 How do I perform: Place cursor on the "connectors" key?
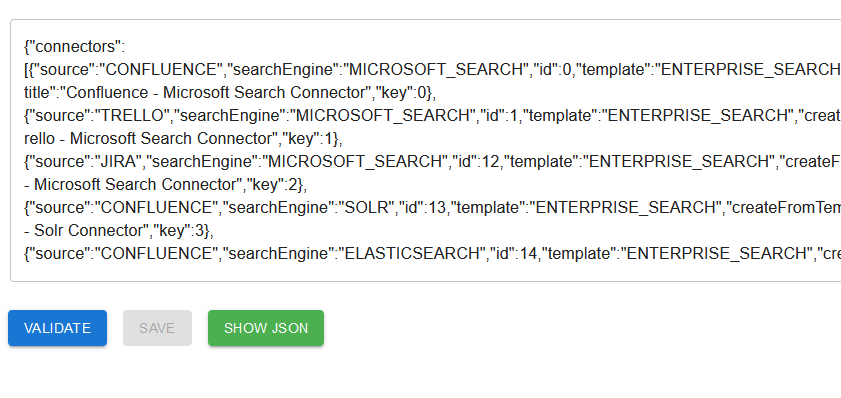74,47
